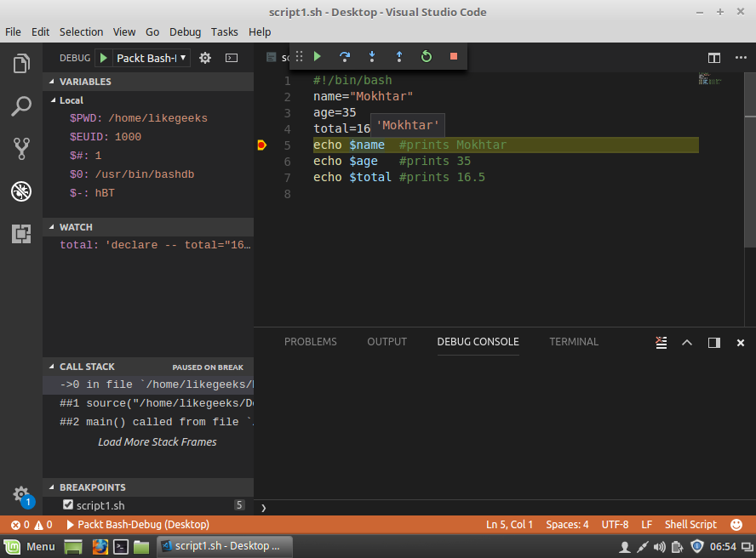
Task: Click the Shell Script language mode button
Action: [690, 524]
